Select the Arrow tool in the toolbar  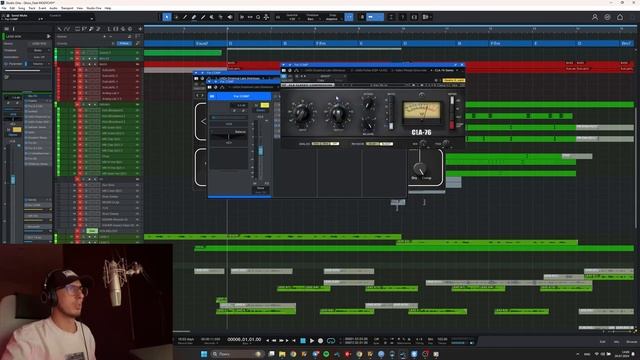tap(167, 17)
